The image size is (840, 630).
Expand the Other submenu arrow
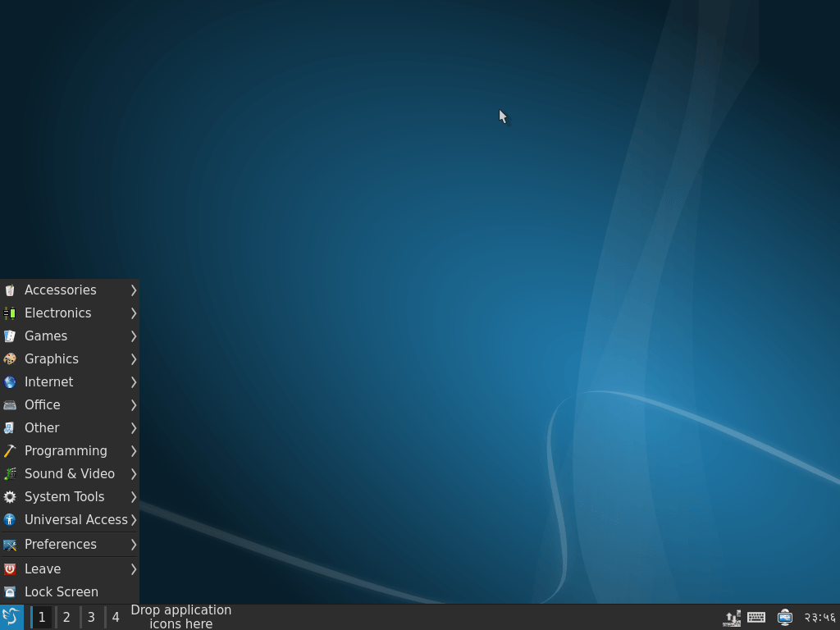tap(134, 428)
